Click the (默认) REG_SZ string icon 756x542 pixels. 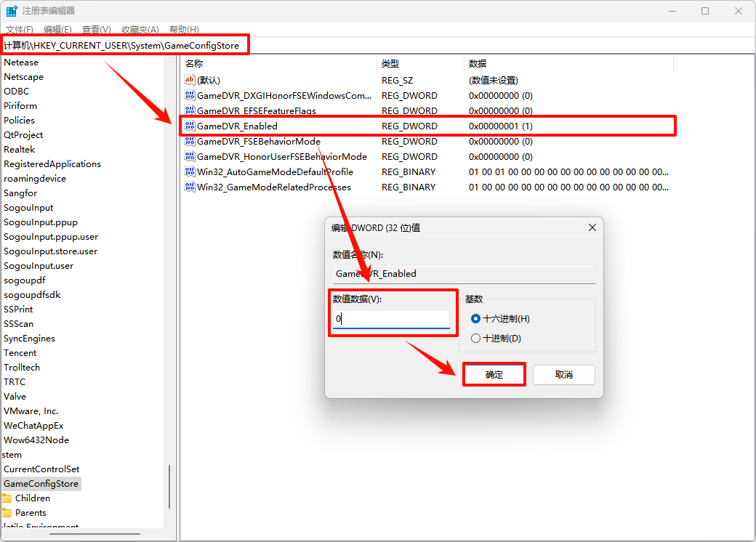coord(188,80)
